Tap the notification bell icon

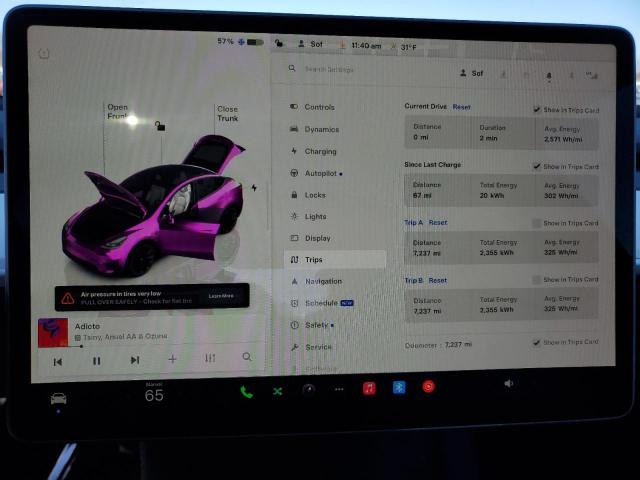(548, 74)
